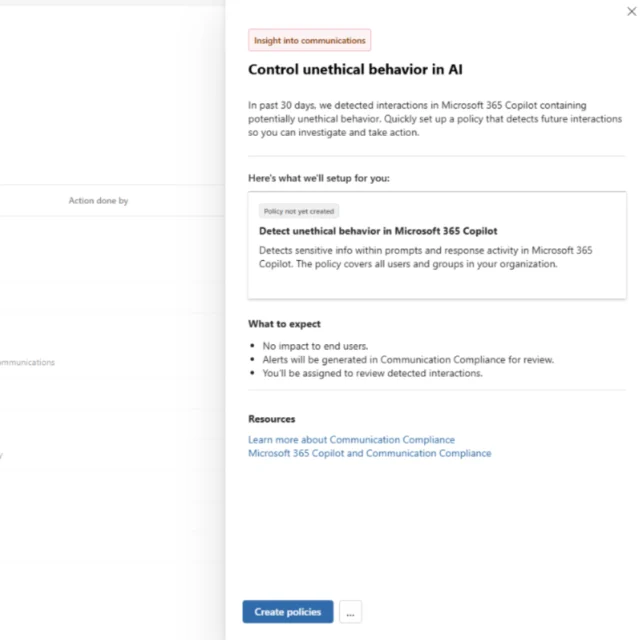This screenshot has width=640, height=640.
Task: Click the Control unethical behavior in AI heading
Action: [x=354, y=70]
